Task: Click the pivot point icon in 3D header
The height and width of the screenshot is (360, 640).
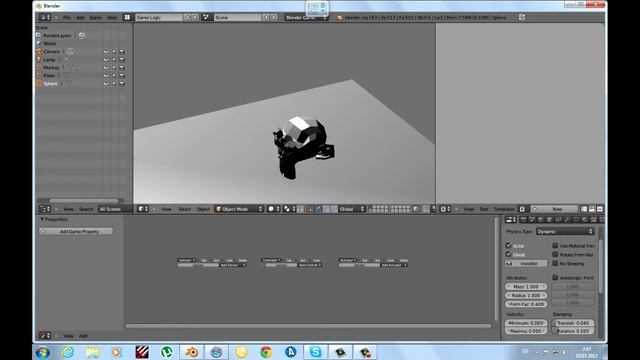Action: (x=289, y=209)
